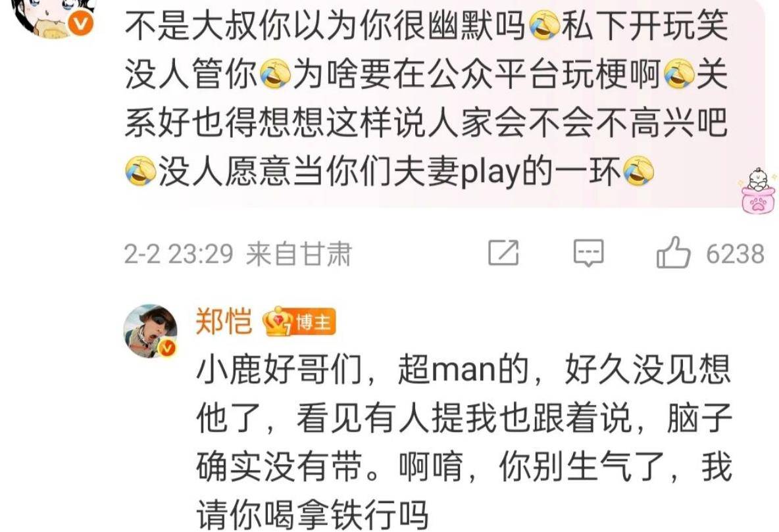Click the 6238 like count
This screenshot has height=532, width=779.
(x=736, y=254)
